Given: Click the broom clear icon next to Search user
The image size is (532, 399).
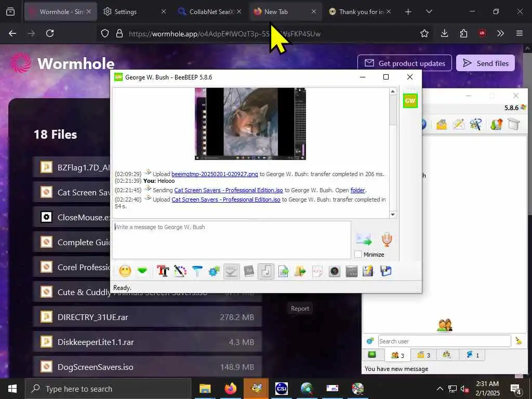Looking at the screenshot, I should (x=518, y=341).
